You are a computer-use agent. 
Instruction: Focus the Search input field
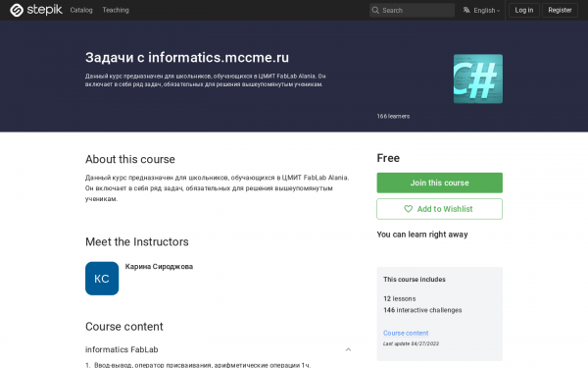[x=412, y=10]
